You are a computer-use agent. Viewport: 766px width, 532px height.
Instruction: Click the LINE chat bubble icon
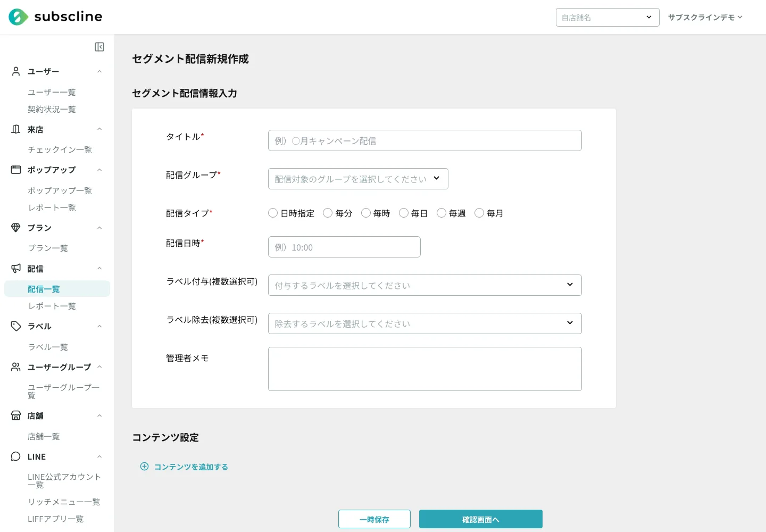[x=16, y=456]
